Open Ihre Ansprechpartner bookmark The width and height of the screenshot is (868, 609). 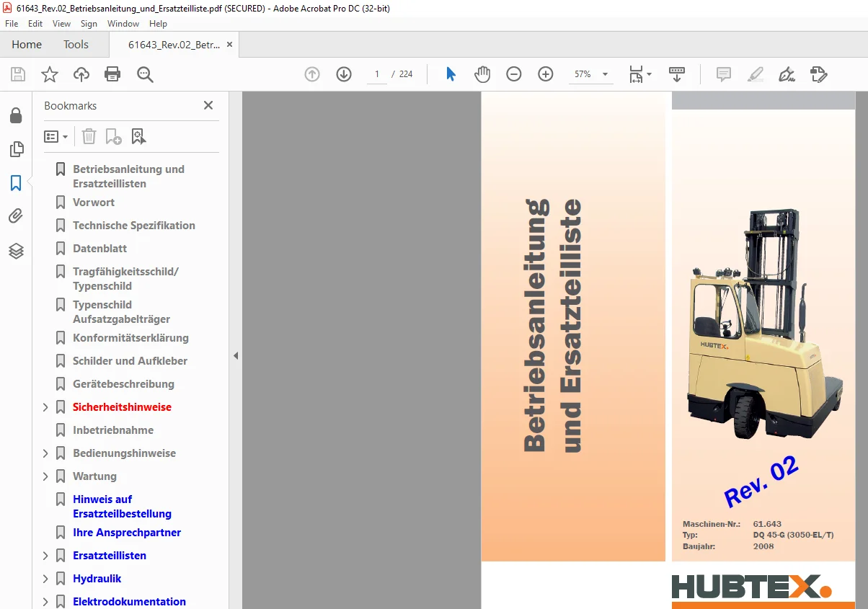click(127, 533)
